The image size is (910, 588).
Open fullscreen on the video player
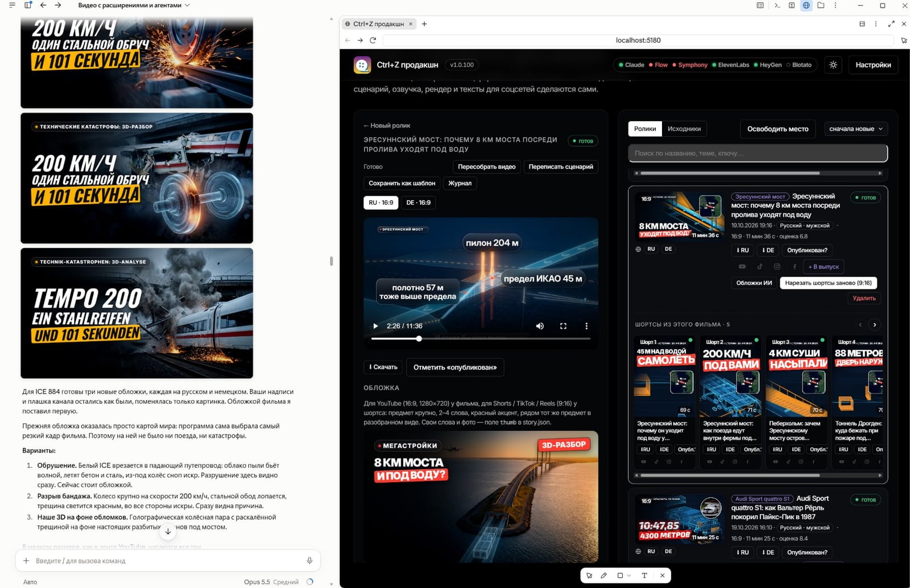[563, 326]
